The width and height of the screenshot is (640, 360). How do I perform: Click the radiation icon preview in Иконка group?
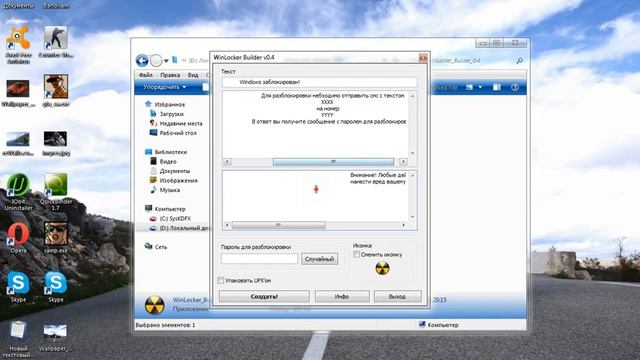382,268
